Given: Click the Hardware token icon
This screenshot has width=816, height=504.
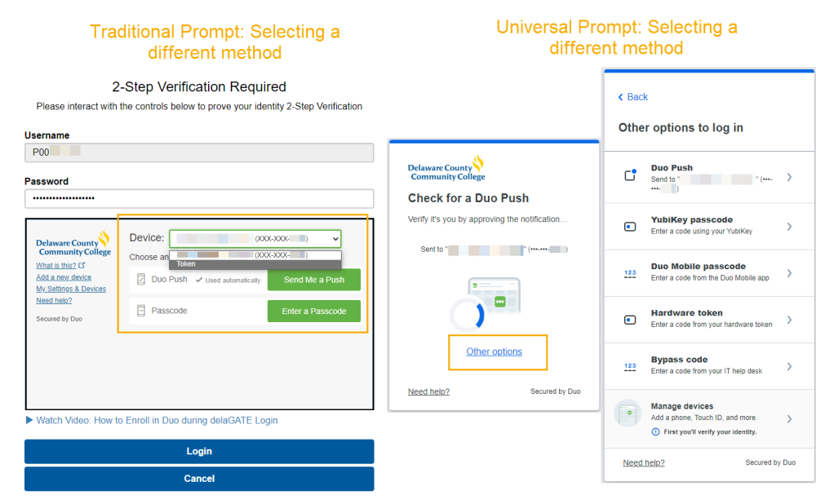Looking at the screenshot, I should coord(630,320).
